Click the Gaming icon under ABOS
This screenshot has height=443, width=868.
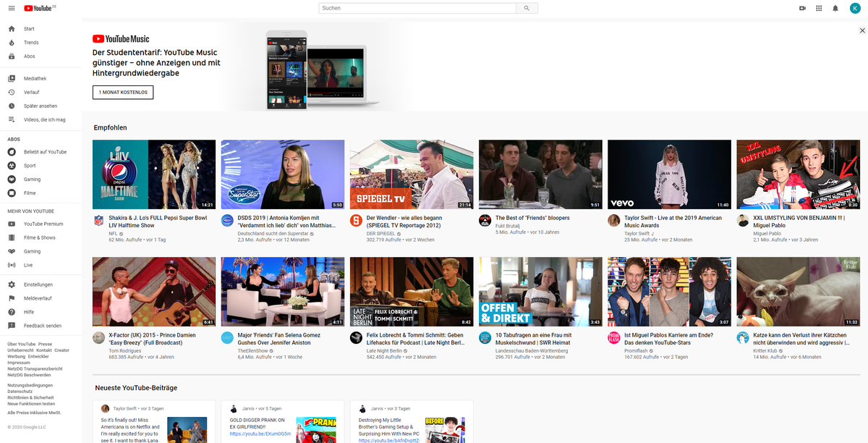12,180
